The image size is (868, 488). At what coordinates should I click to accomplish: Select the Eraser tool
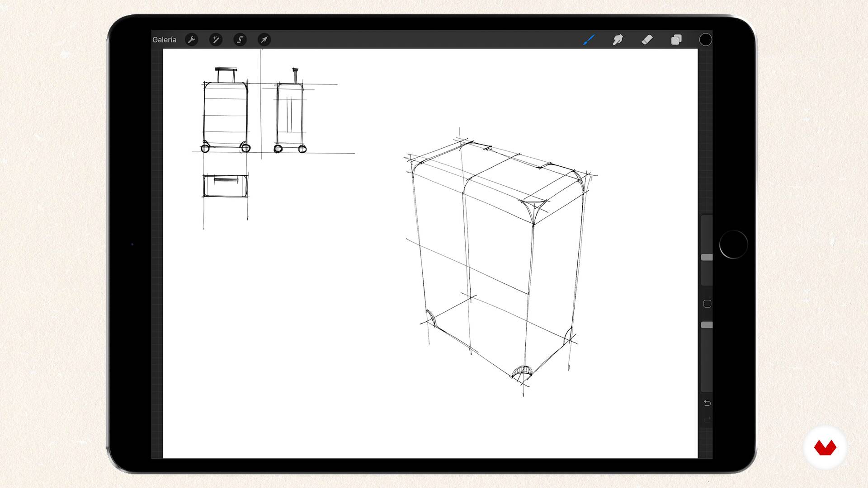tap(647, 40)
